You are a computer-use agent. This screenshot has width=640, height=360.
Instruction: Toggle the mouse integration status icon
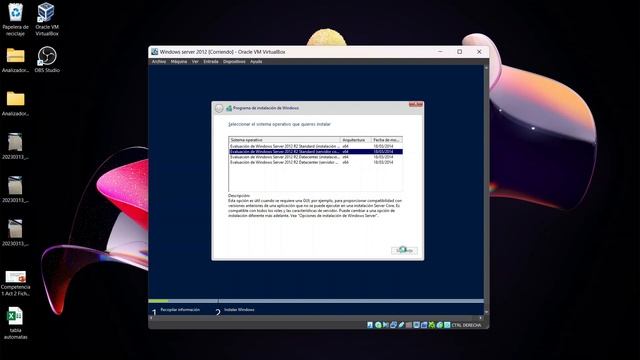[440, 325]
